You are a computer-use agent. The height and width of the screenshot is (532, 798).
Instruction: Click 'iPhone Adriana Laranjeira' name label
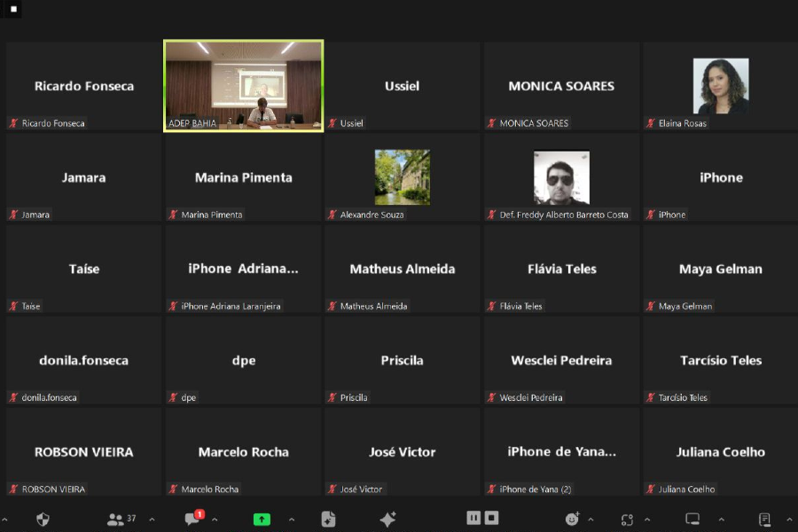[231, 306]
